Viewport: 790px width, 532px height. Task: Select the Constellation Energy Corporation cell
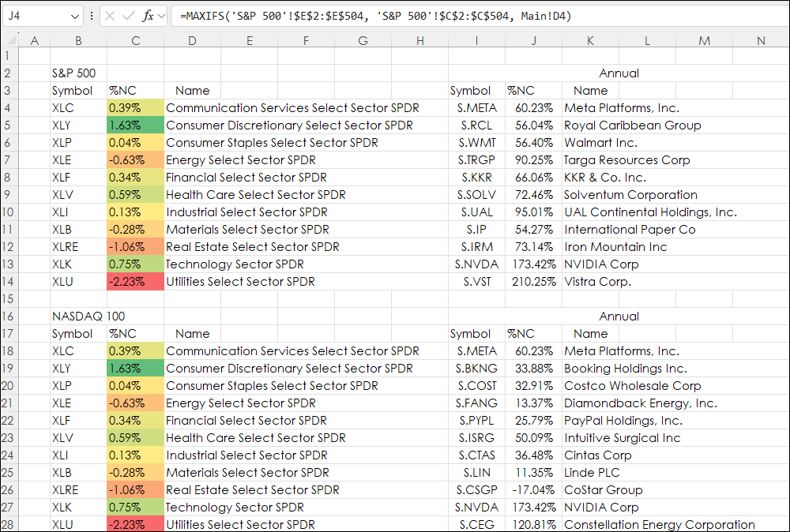659,525
